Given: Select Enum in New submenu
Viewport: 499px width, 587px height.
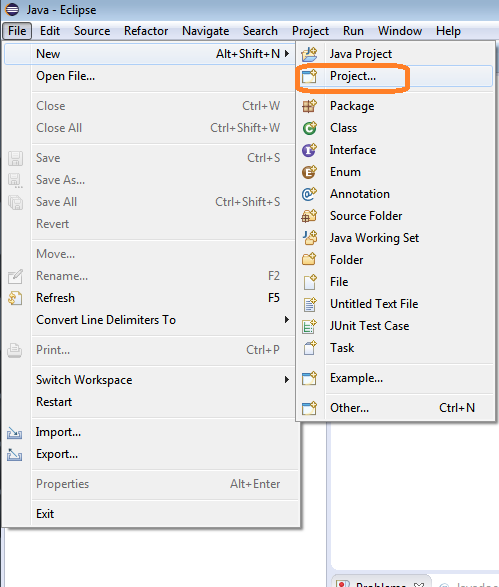Looking at the screenshot, I should pyautogui.click(x=395, y=172).
